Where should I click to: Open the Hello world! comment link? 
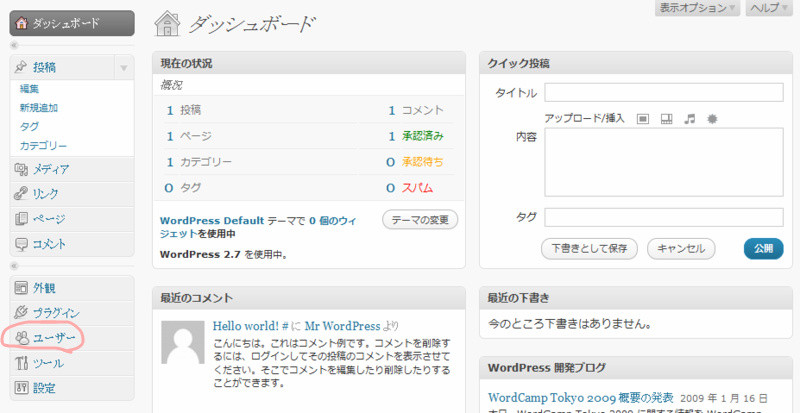click(252, 326)
